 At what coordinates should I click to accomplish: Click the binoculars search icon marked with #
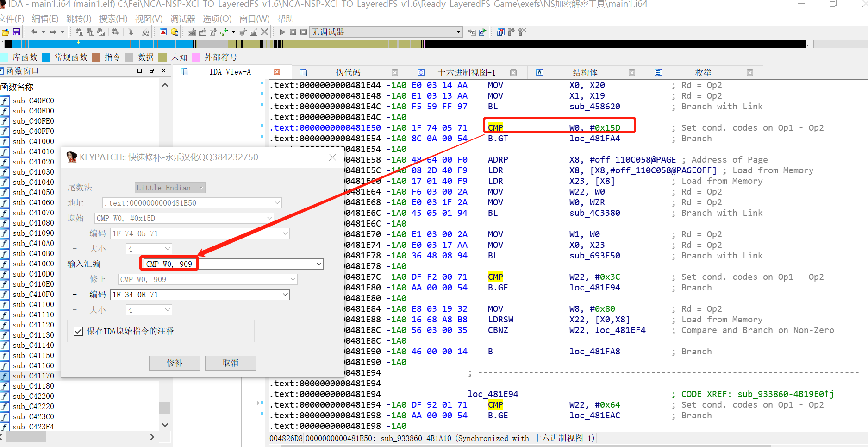tap(80, 32)
